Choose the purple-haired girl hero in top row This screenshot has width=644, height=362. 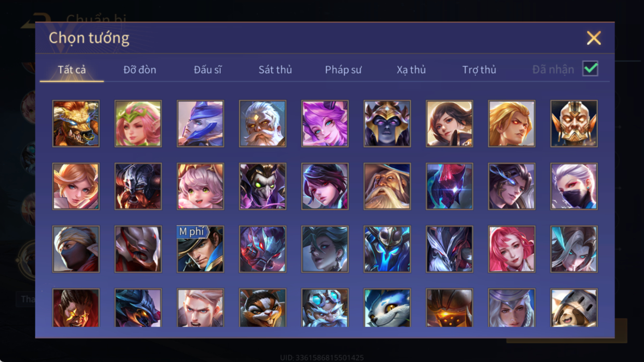[x=325, y=124]
